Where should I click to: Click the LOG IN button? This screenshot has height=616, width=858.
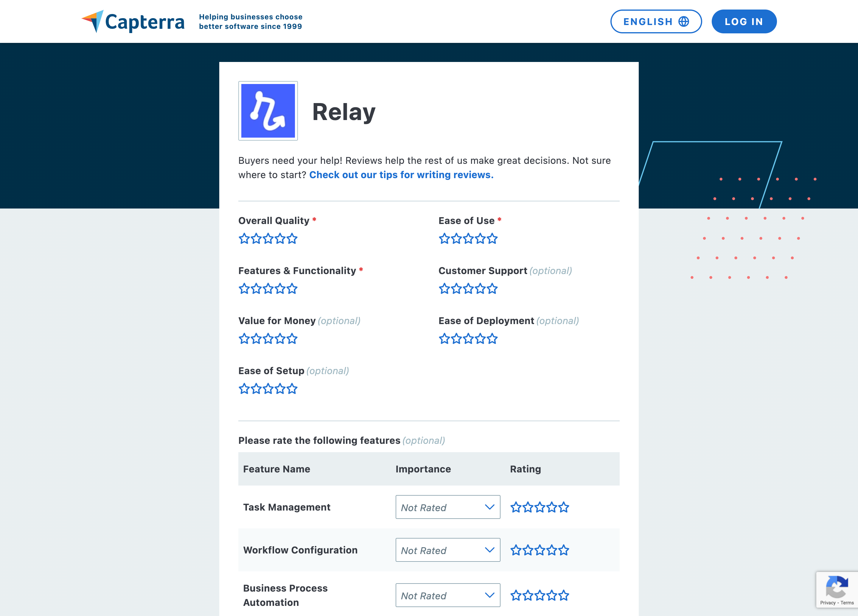coord(744,21)
